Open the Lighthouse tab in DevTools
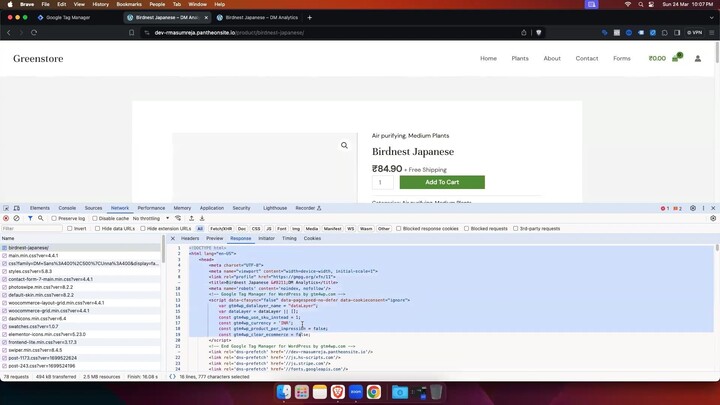 pos(275,208)
